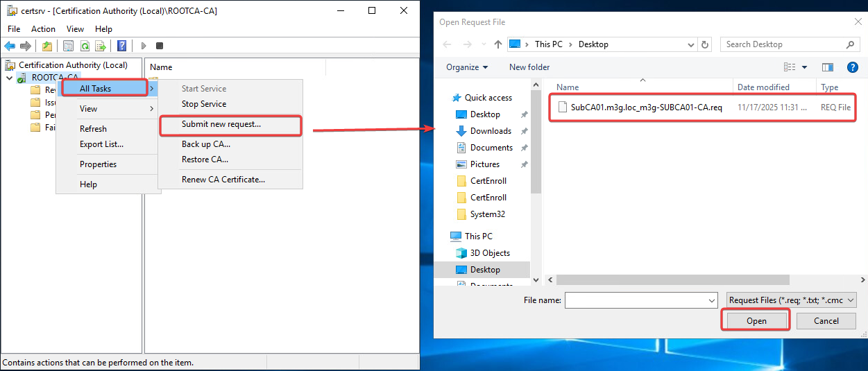Image resolution: width=868 pixels, height=371 pixels.
Task: Click Cancel in the Open Request dialog
Action: (826, 321)
